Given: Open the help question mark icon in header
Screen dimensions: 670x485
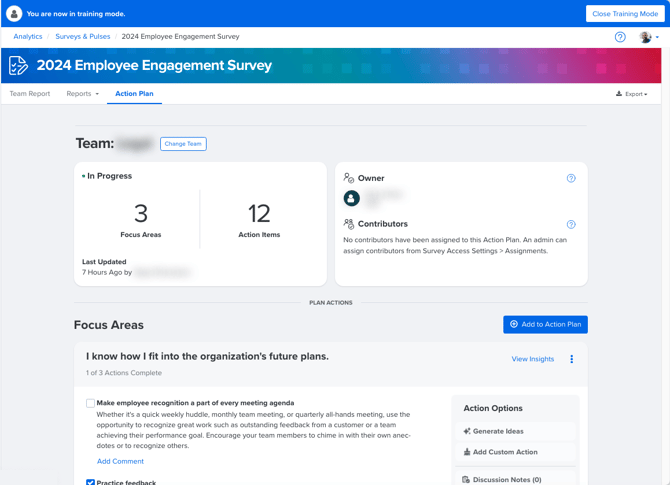Looking at the screenshot, I should pyautogui.click(x=620, y=37).
